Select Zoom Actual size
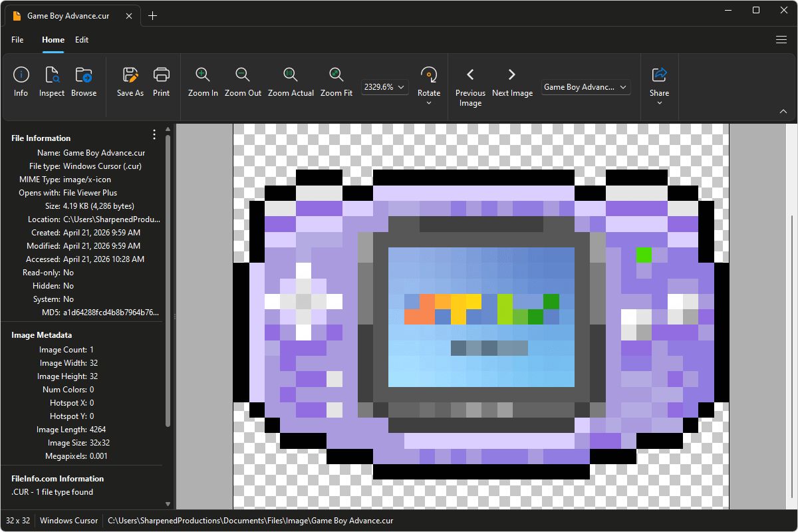Image resolution: width=798 pixels, height=532 pixels. click(291, 75)
